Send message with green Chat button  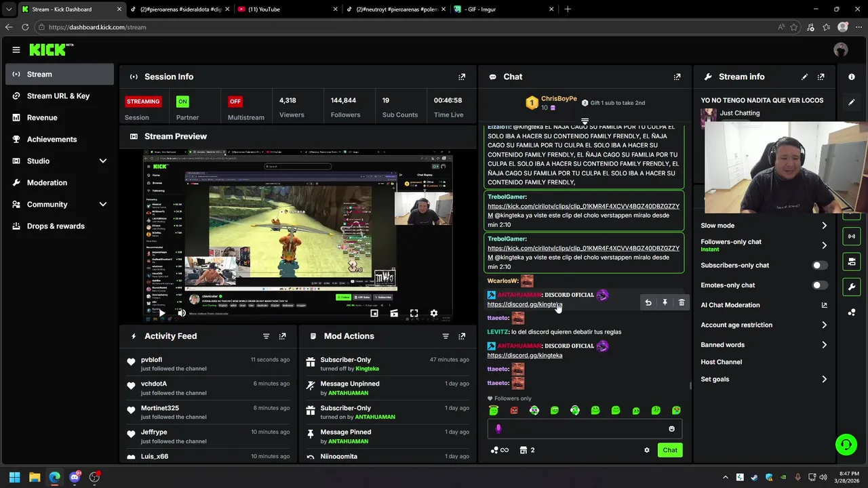coord(670,450)
